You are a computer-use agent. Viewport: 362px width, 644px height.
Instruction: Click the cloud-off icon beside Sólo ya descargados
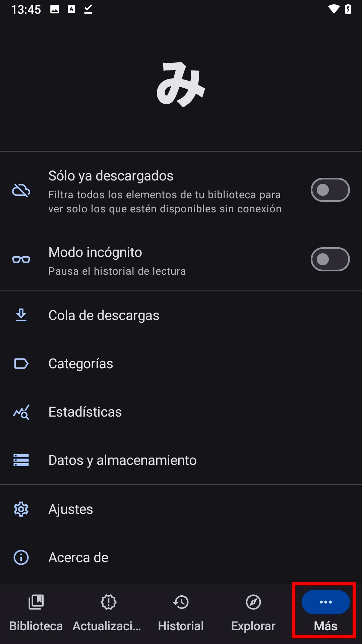click(x=21, y=191)
